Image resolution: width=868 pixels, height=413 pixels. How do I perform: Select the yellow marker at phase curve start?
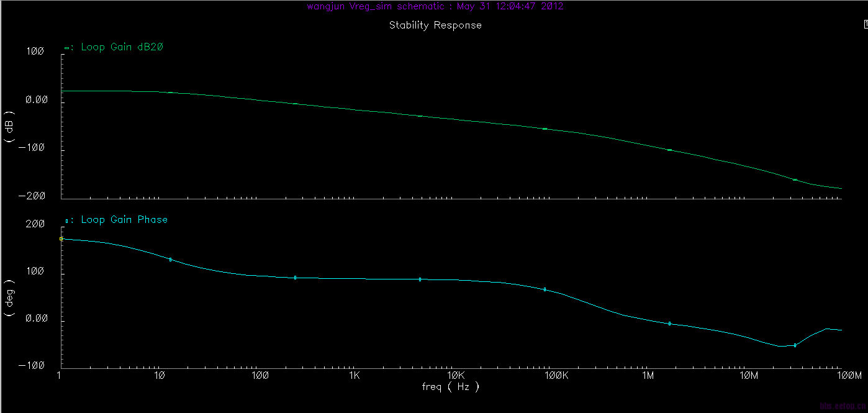(x=61, y=238)
